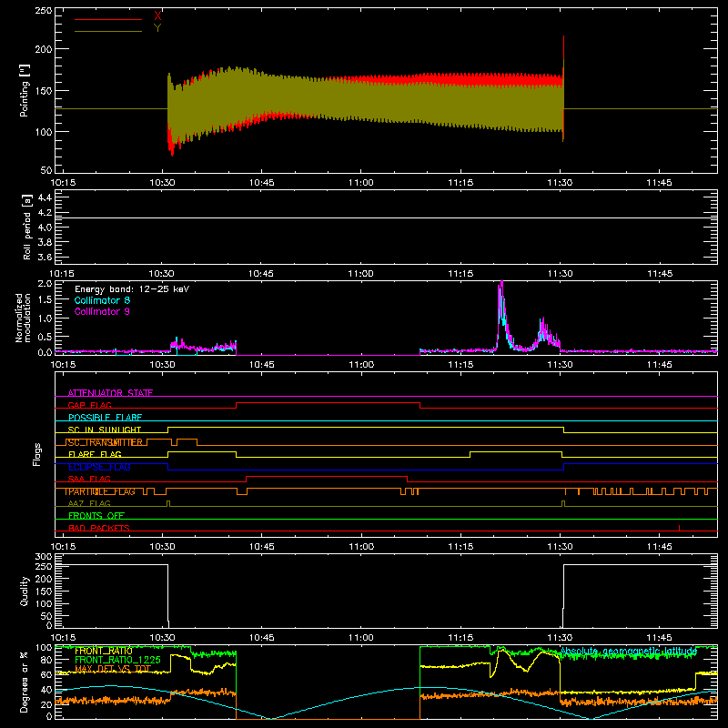Click the 11:45 time label under Quality plot

pos(659,638)
